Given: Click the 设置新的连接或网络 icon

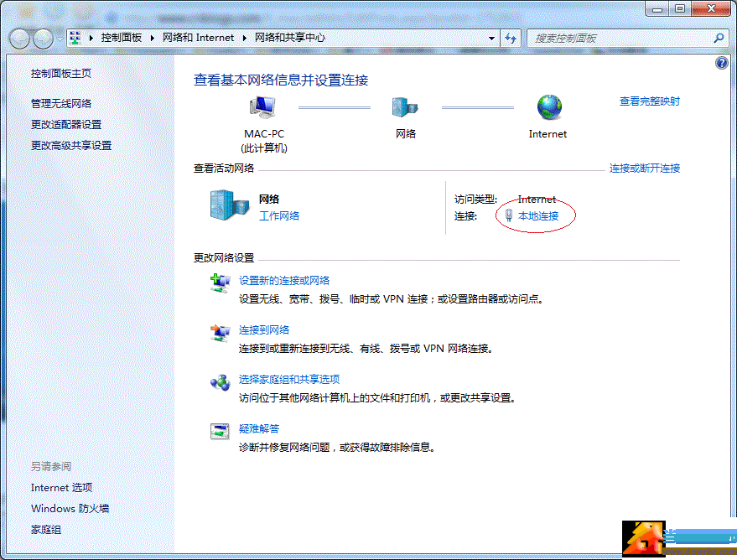Looking at the screenshot, I should tap(220, 283).
